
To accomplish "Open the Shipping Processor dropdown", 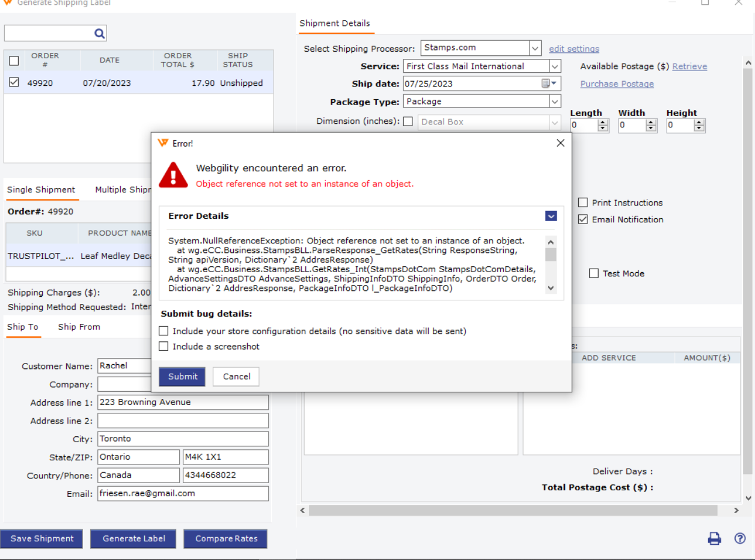I will (535, 48).
